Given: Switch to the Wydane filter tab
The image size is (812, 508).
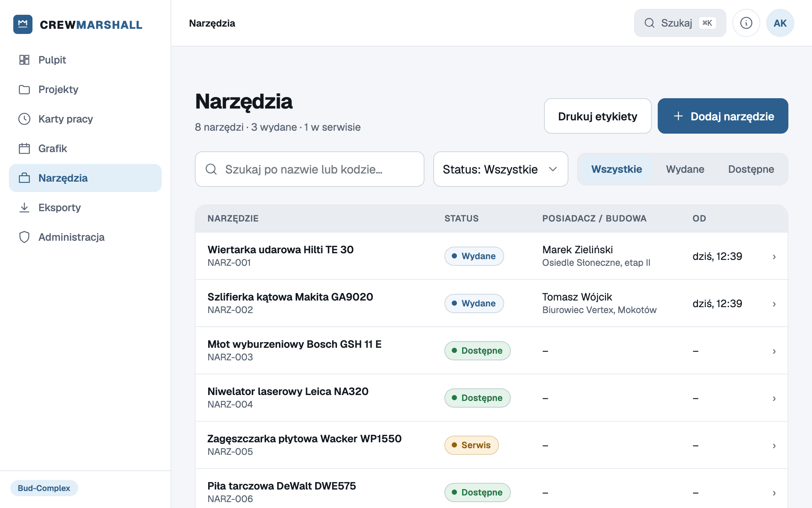Looking at the screenshot, I should tap(685, 169).
